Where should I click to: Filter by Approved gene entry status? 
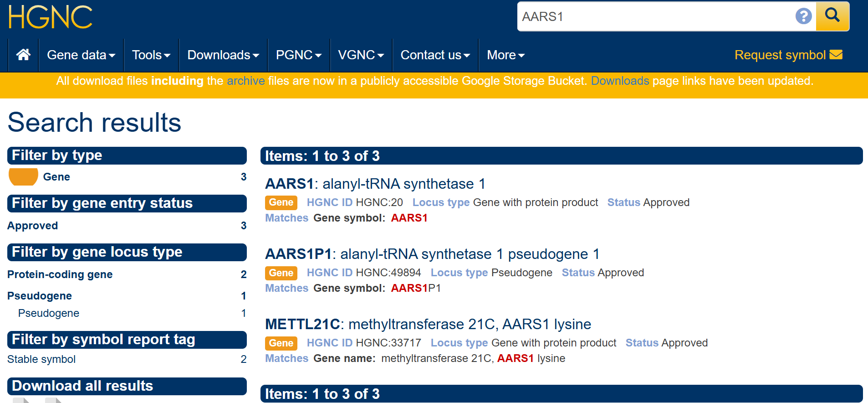tap(32, 226)
